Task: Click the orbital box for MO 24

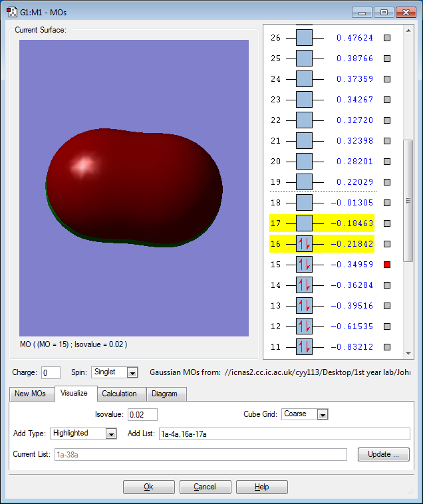Action: pos(304,79)
